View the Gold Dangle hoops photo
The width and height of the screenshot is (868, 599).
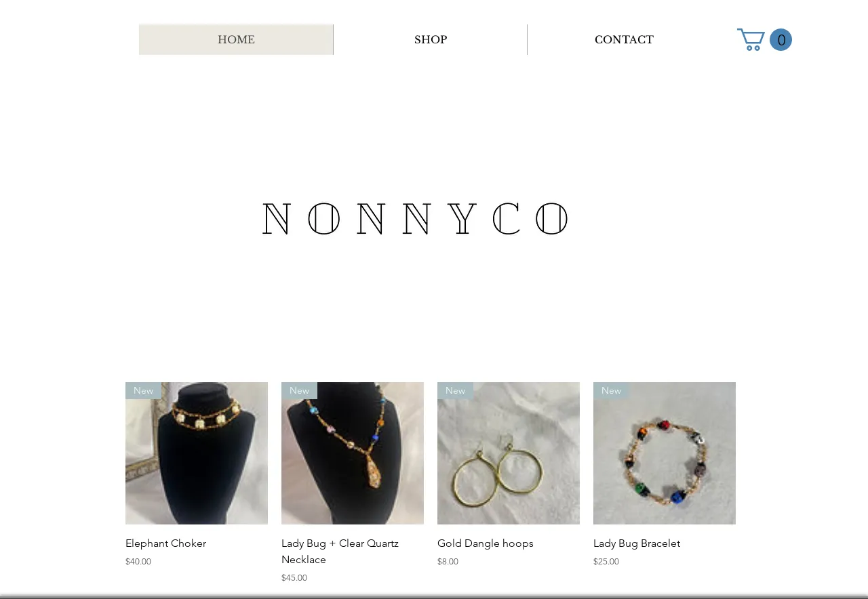click(509, 453)
